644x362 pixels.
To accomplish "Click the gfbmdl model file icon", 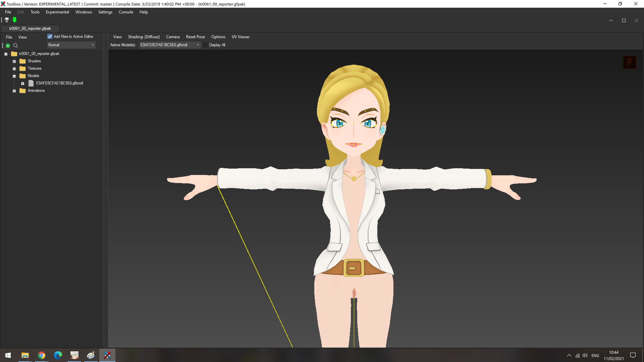I will [x=31, y=83].
